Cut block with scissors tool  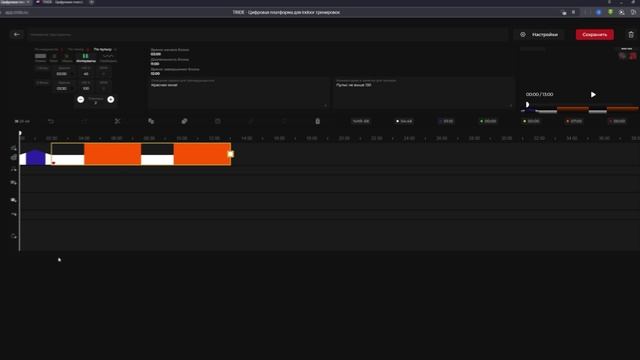point(118,121)
